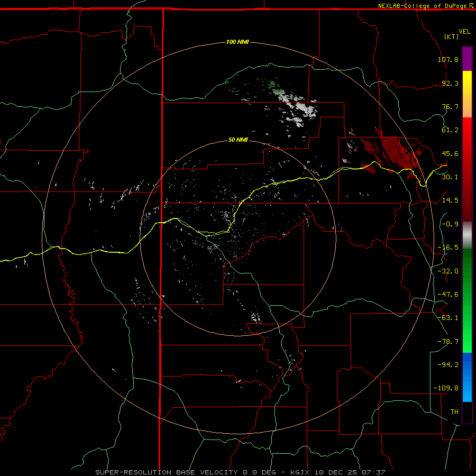This screenshot has width=476, height=476.
Task: Click the TH label on the scale
Action: tap(454, 412)
